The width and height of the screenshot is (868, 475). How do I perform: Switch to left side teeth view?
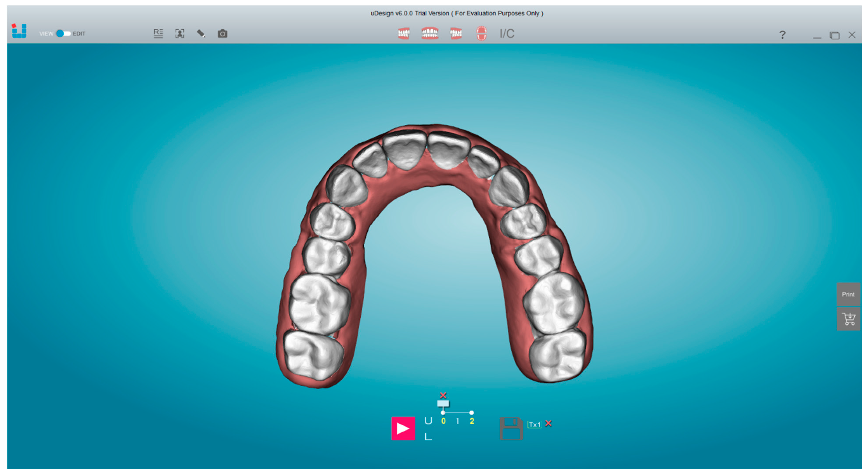[x=456, y=33]
